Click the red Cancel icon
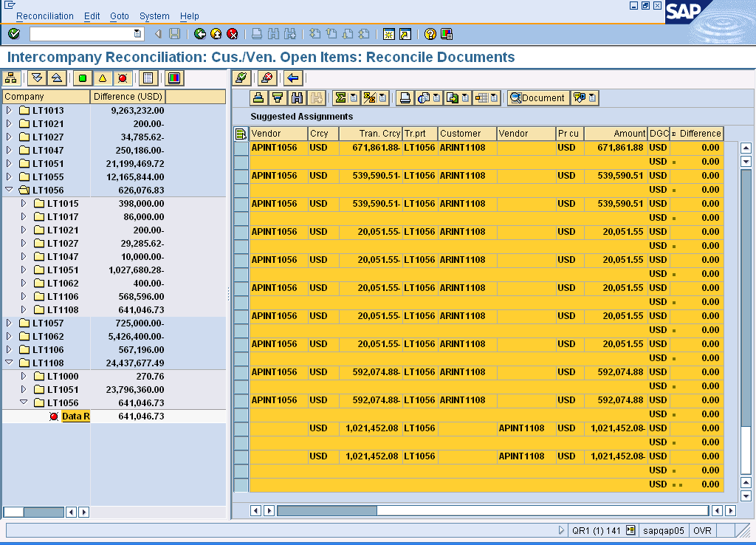The image size is (756, 545). [233, 34]
